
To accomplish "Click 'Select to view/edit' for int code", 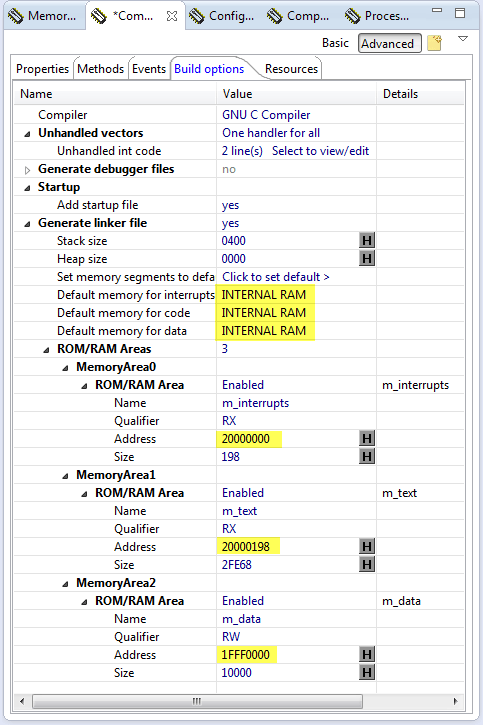I will 320,151.
